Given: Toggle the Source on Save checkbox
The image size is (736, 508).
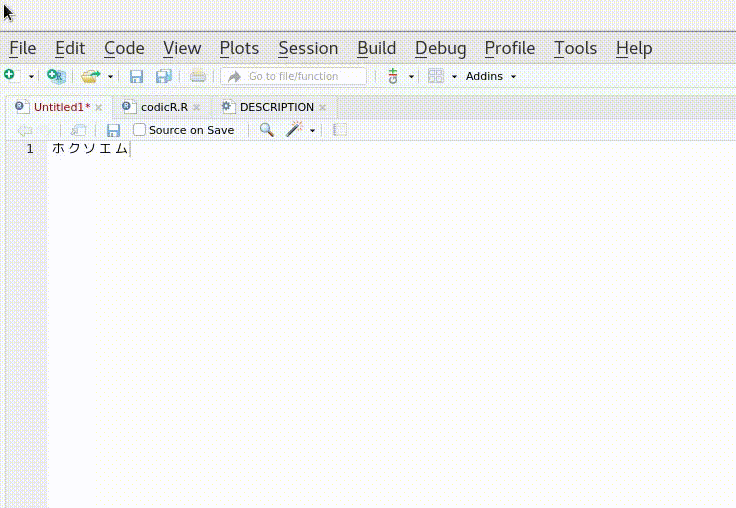Looking at the screenshot, I should coord(139,130).
